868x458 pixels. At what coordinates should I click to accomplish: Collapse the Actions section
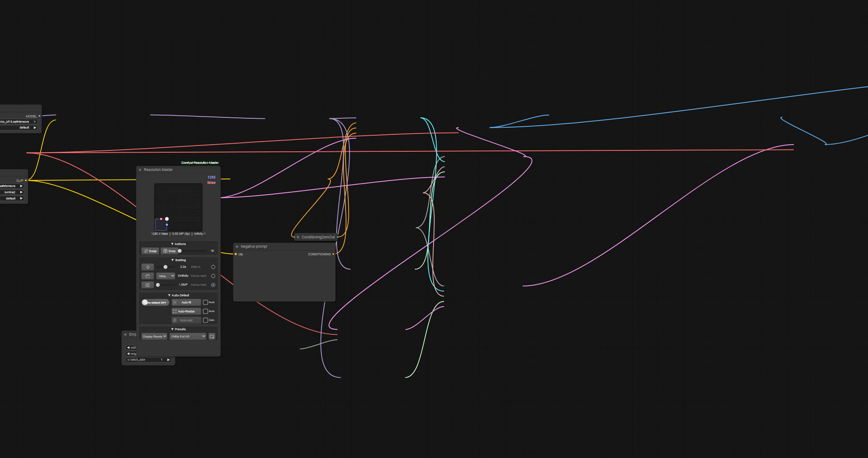pos(179,244)
